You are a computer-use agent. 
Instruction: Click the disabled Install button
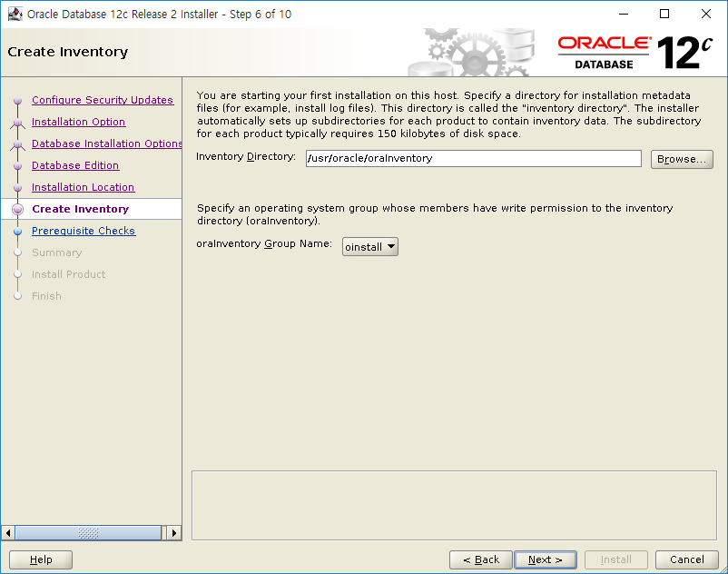click(616, 559)
